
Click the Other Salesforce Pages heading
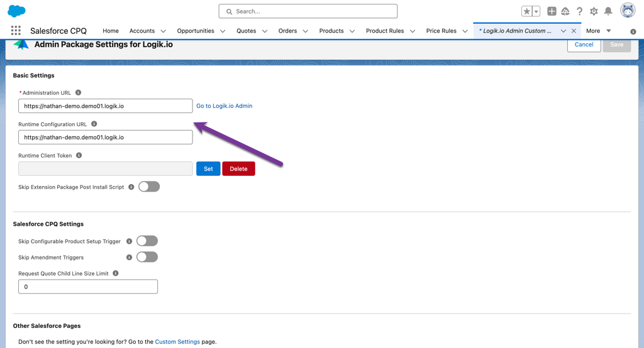[x=47, y=326]
